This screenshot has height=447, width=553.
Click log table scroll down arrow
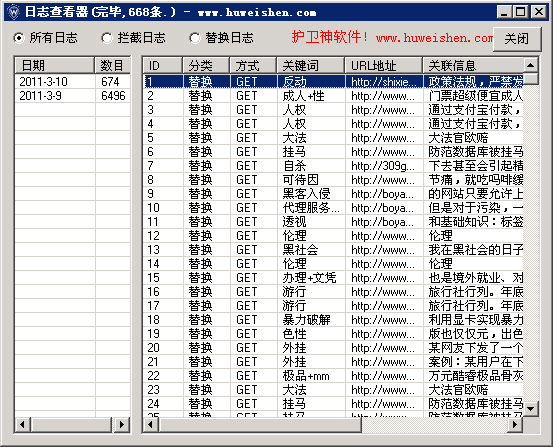530,409
